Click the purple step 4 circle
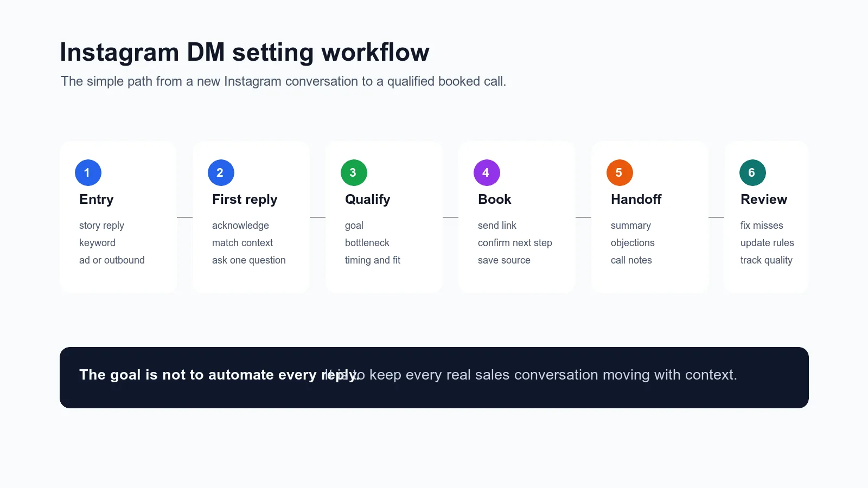 [487, 172]
